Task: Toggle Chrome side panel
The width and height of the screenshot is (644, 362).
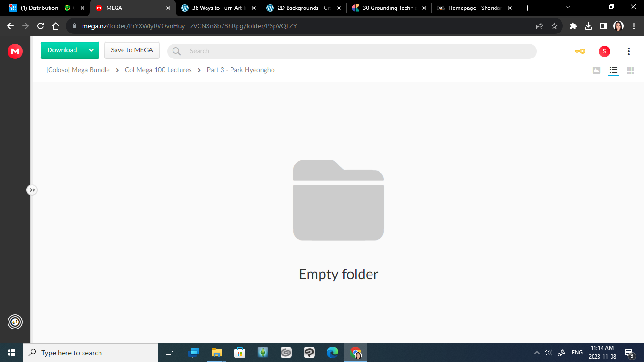Action: [x=603, y=26]
